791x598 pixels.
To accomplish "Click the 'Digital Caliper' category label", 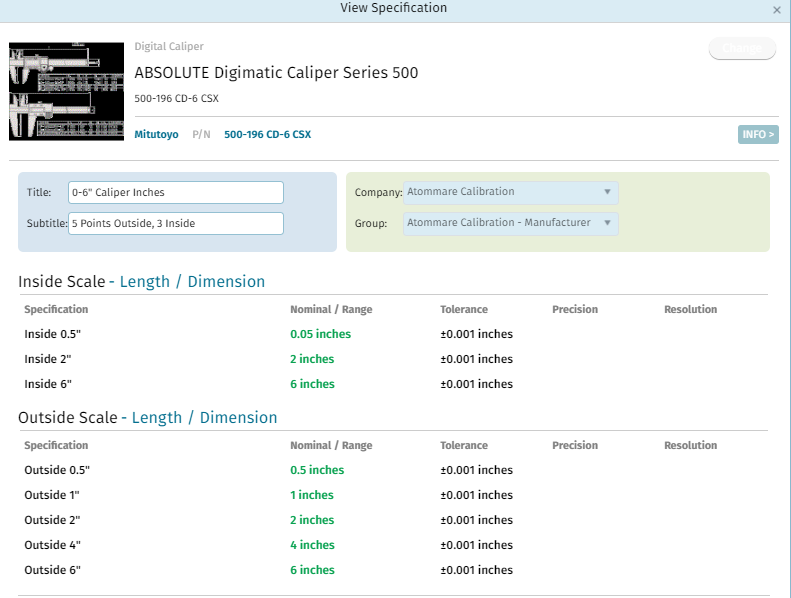I will (x=169, y=46).
